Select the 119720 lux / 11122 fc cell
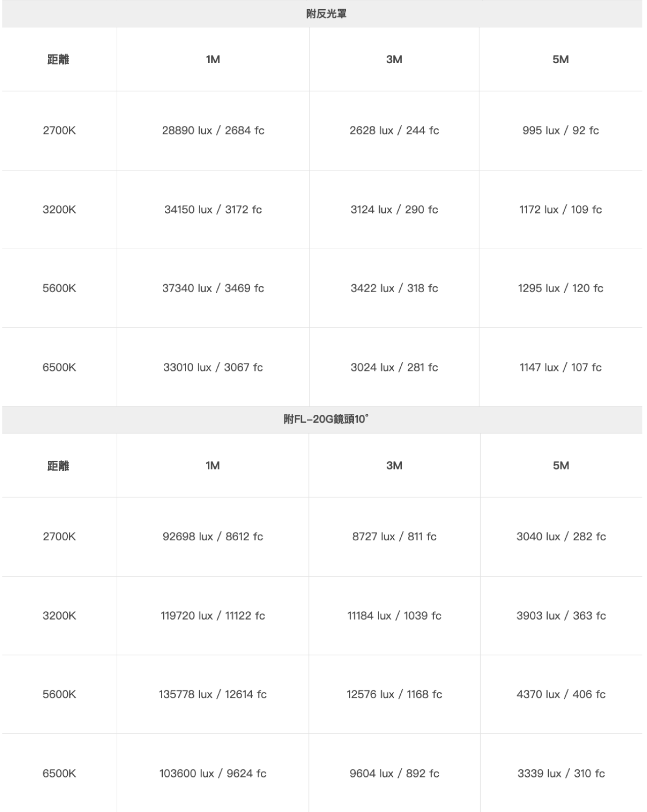 [x=213, y=615]
